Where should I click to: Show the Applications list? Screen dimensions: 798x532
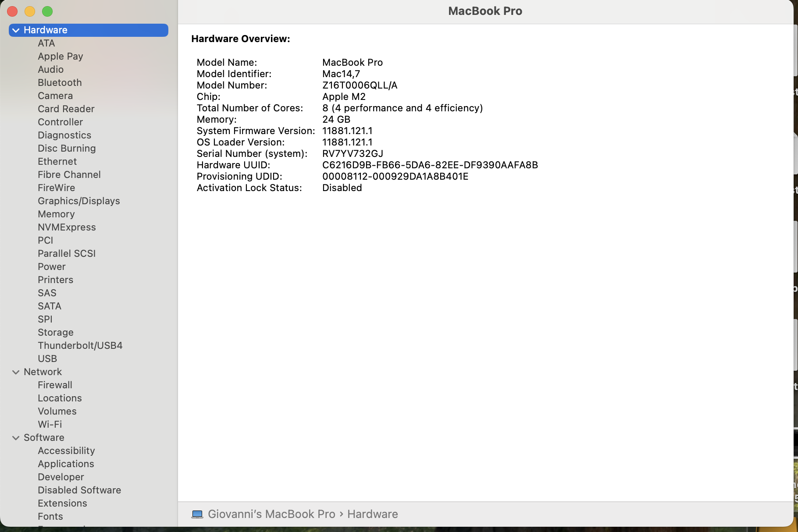point(66,464)
